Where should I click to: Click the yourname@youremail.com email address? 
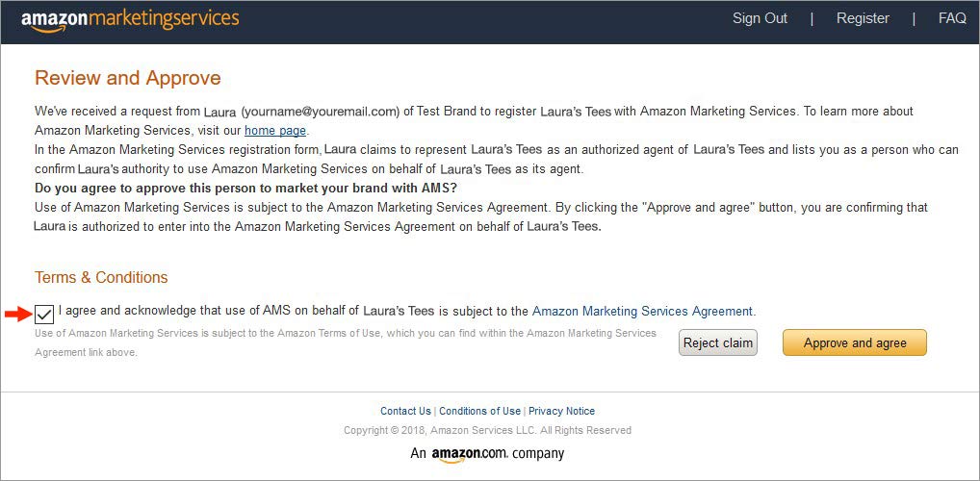click(320, 112)
